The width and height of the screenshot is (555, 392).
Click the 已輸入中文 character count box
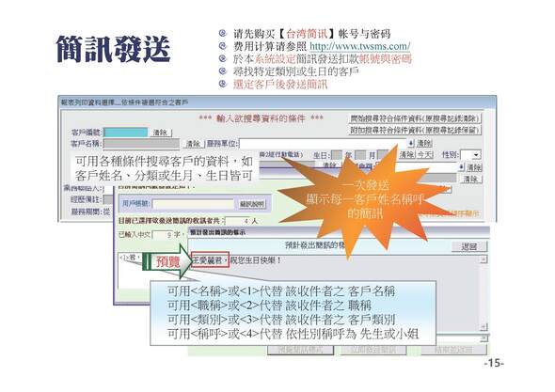[x=163, y=234]
